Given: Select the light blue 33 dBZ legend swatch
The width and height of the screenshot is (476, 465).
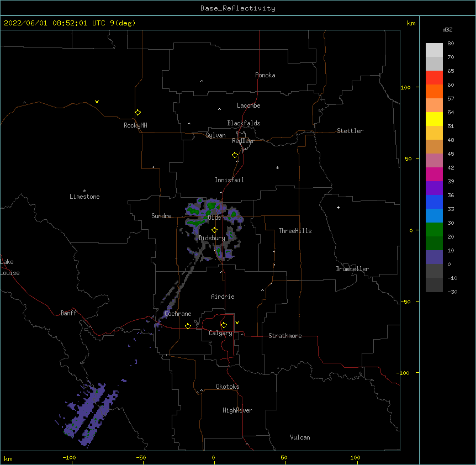Looking at the screenshot, I should (x=434, y=216).
